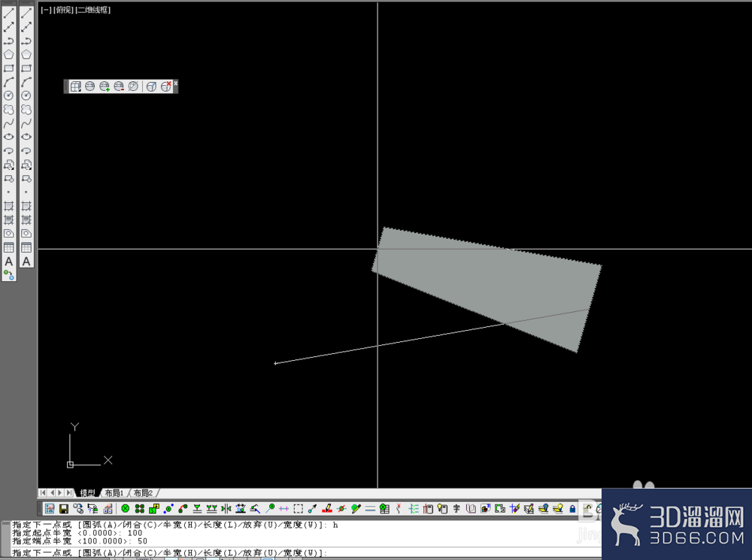752x560 pixels.
Task: Click the command line input area
Action: (x=307, y=552)
